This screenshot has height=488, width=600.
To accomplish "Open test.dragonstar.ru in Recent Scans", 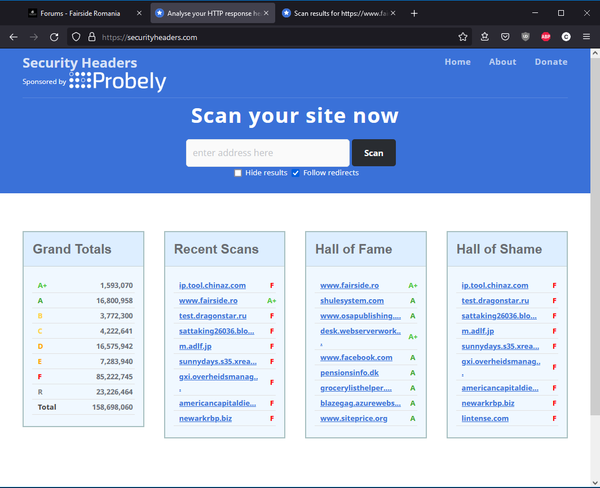I will click(x=213, y=316).
